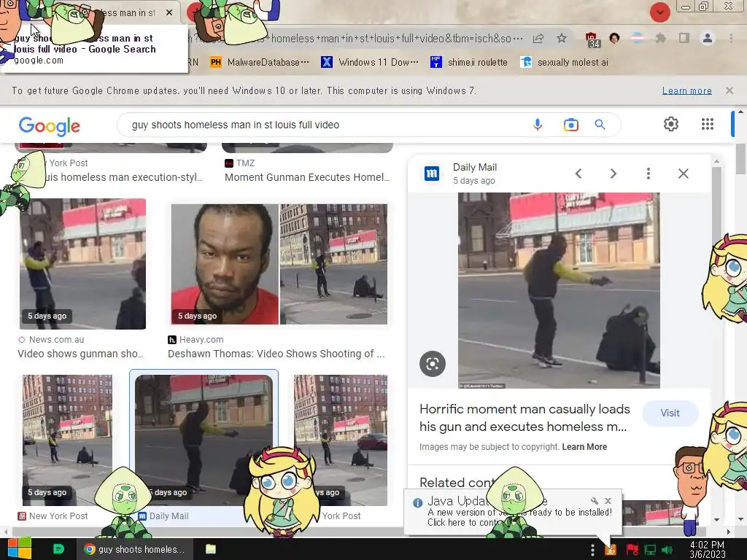The width and height of the screenshot is (747, 560).
Task: Share this page from address bar
Action: coord(538,39)
